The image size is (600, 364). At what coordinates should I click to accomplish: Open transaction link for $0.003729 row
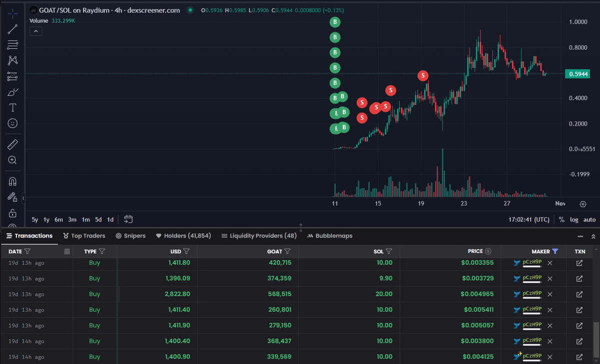pyautogui.click(x=579, y=278)
